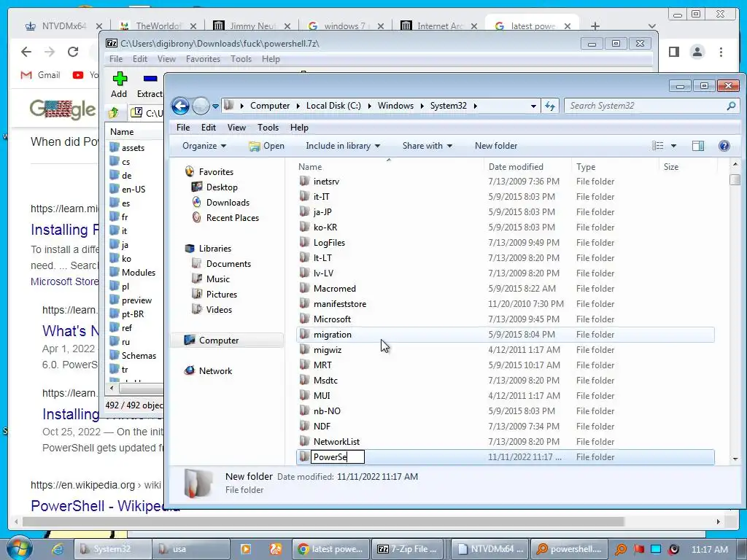Toggle the preview pane icon

(x=698, y=146)
